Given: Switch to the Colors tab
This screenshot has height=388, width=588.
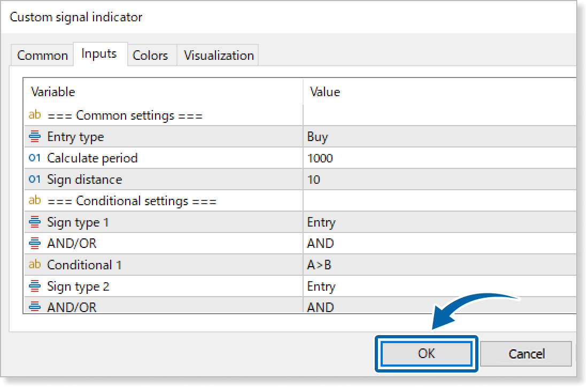Looking at the screenshot, I should [x=151, y=55].
